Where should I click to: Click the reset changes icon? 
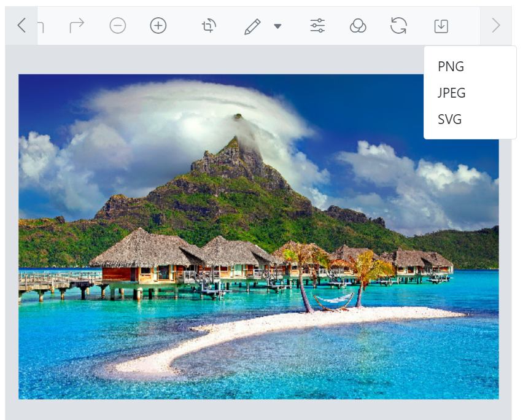pos(398,26)
